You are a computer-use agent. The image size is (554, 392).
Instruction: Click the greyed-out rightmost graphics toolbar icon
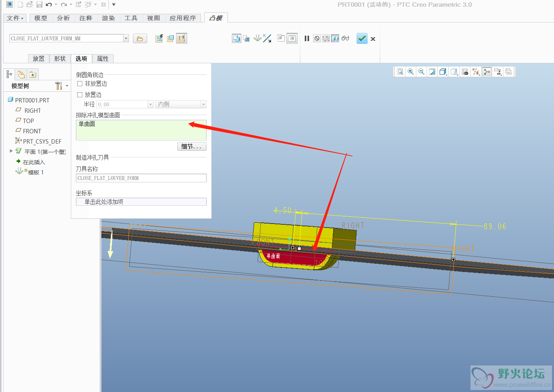coord(508,72)
